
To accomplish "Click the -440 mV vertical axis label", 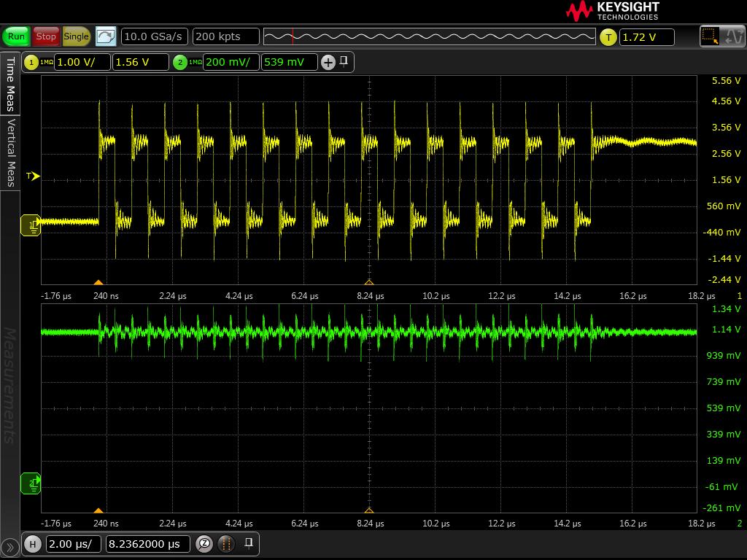I will pos(721,232).
